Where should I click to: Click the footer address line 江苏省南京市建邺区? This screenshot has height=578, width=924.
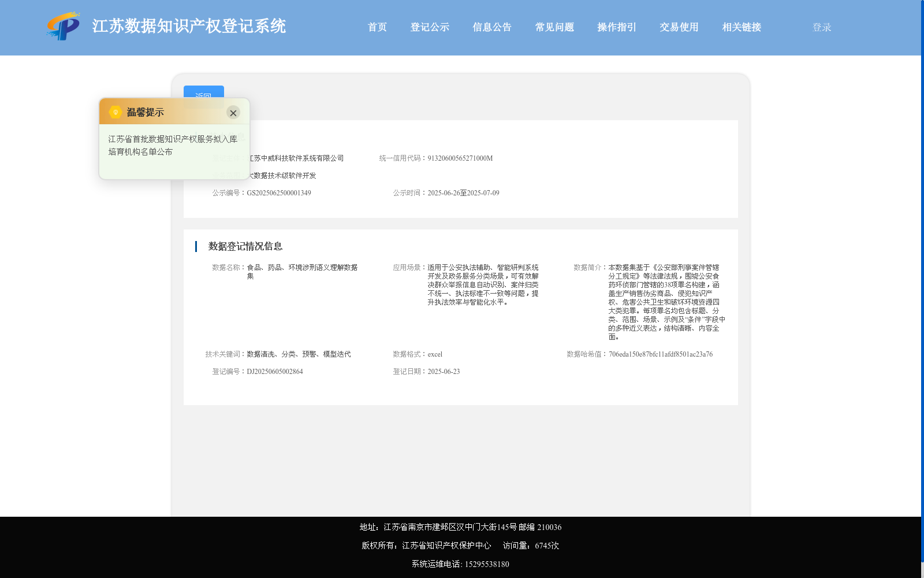tap(460, 527)
